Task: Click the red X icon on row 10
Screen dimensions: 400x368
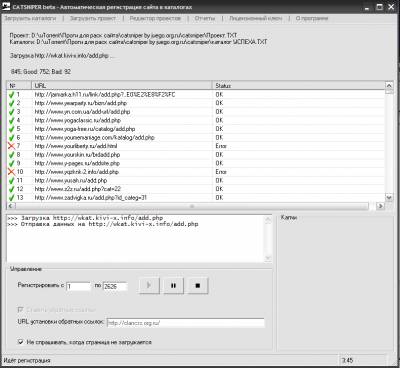Action: click(12, 172)
